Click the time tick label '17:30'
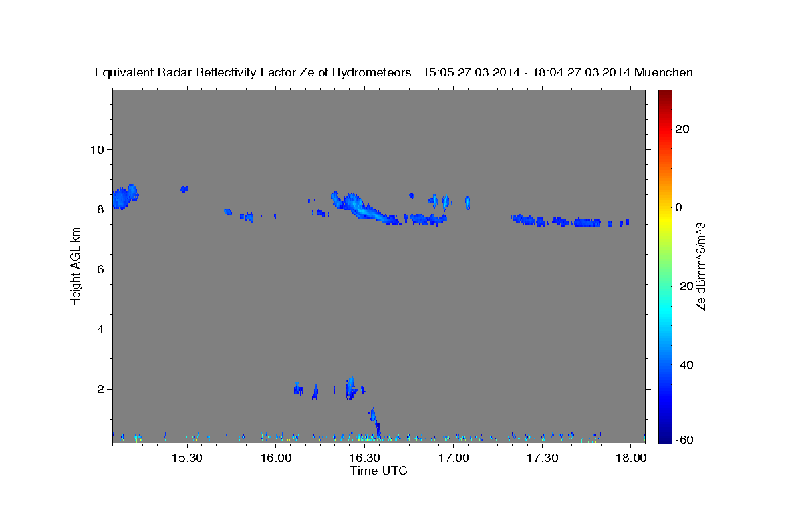 [543, 458]
